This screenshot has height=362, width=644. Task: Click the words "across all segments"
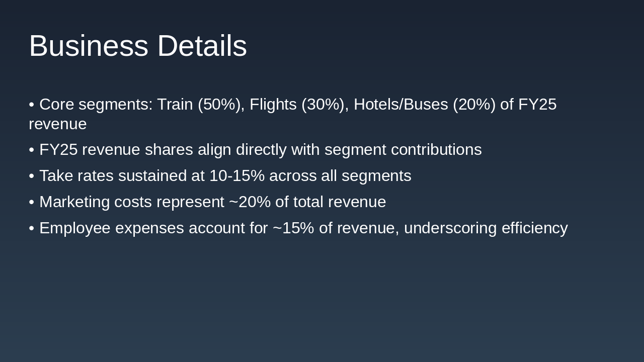(340, 176)
